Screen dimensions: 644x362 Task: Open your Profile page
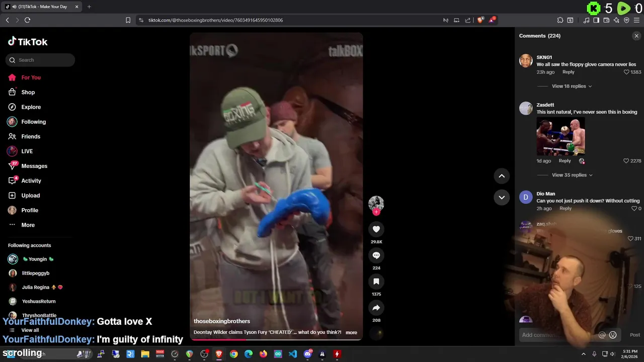[x=29, y=210]
